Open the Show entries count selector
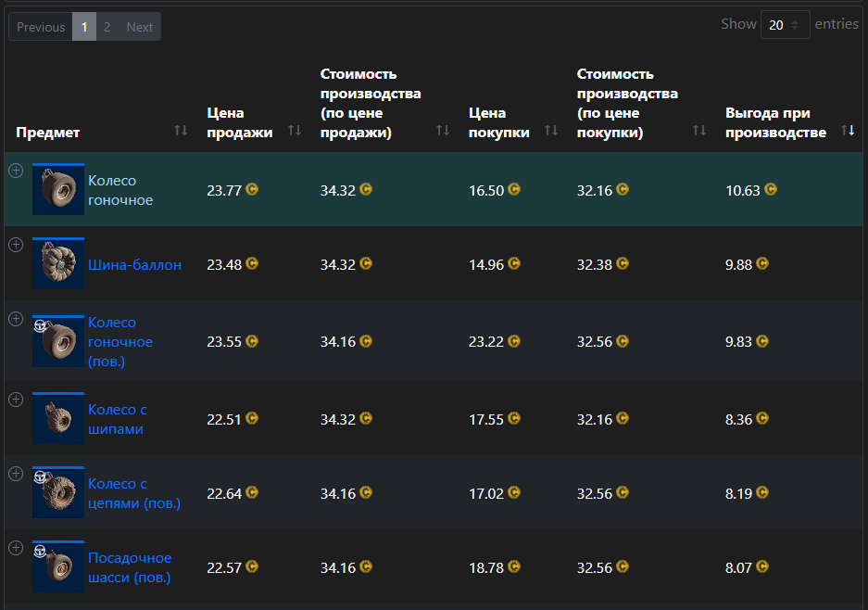 785,25
